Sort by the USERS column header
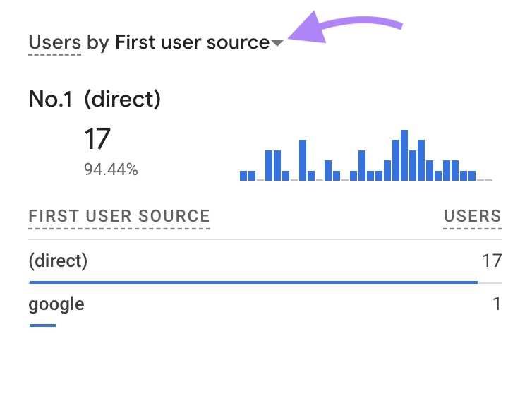This screenshot has width=532, height=394. click(472, 216)
